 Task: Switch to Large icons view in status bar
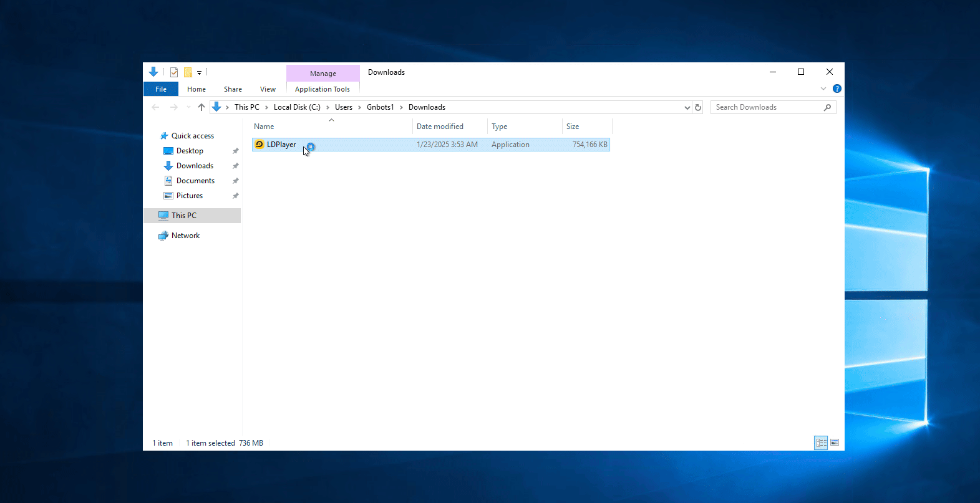(x=835, y=443)
